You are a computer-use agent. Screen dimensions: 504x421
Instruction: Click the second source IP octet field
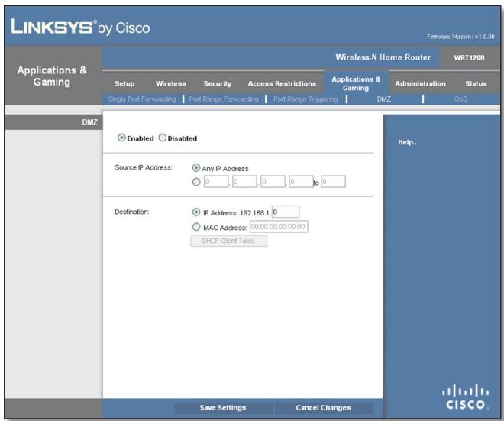(244, 182)
